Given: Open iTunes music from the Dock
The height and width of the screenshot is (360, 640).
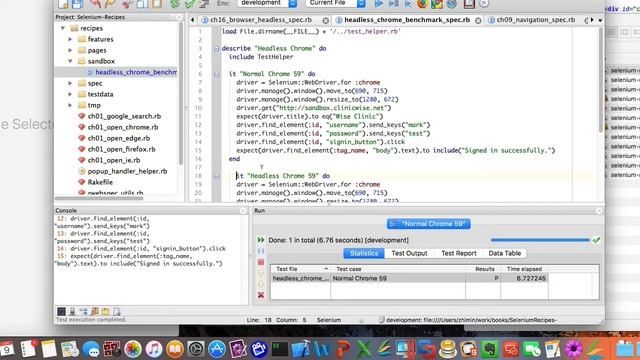Looking at the screenshot, I should [154, 349].
